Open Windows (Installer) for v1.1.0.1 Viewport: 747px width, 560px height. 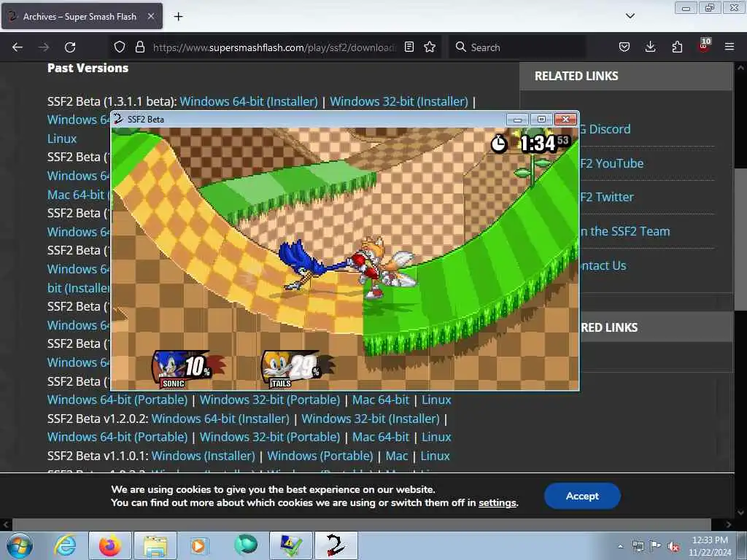tap(204, 456)
